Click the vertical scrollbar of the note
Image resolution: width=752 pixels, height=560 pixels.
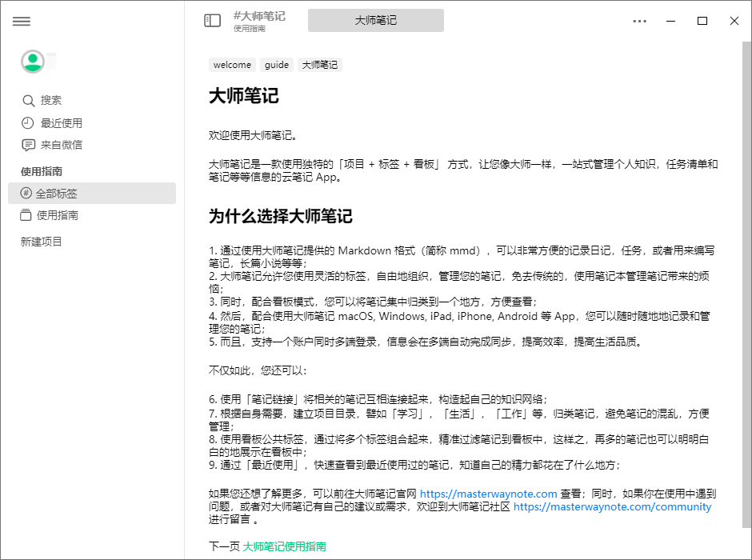tap(746, 283)
